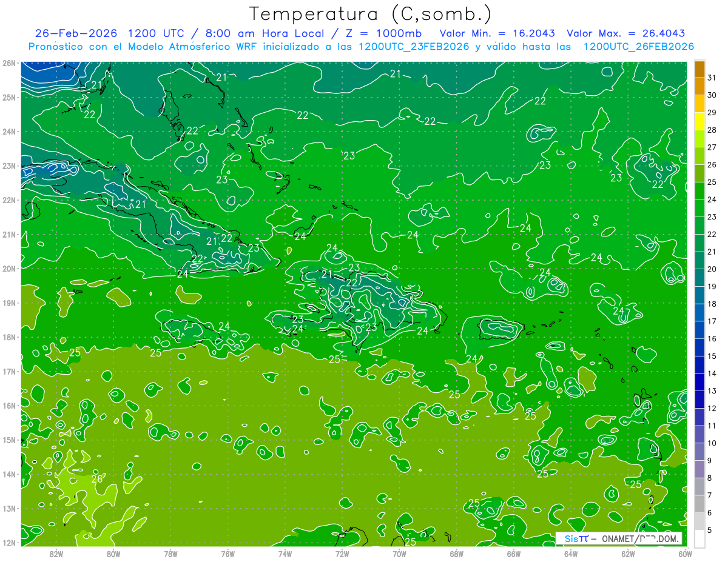
Task: Click the 72W longitude axis label
Action: coord(342,554)
